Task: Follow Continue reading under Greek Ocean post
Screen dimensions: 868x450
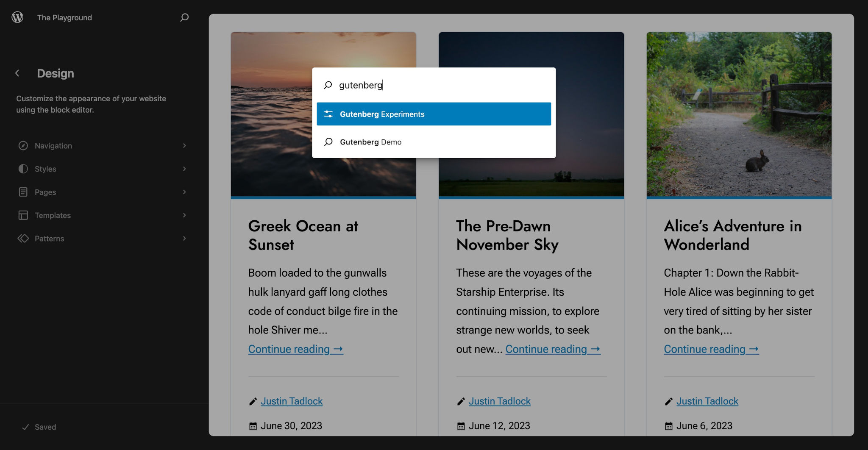Action: [x=296, y=349]
